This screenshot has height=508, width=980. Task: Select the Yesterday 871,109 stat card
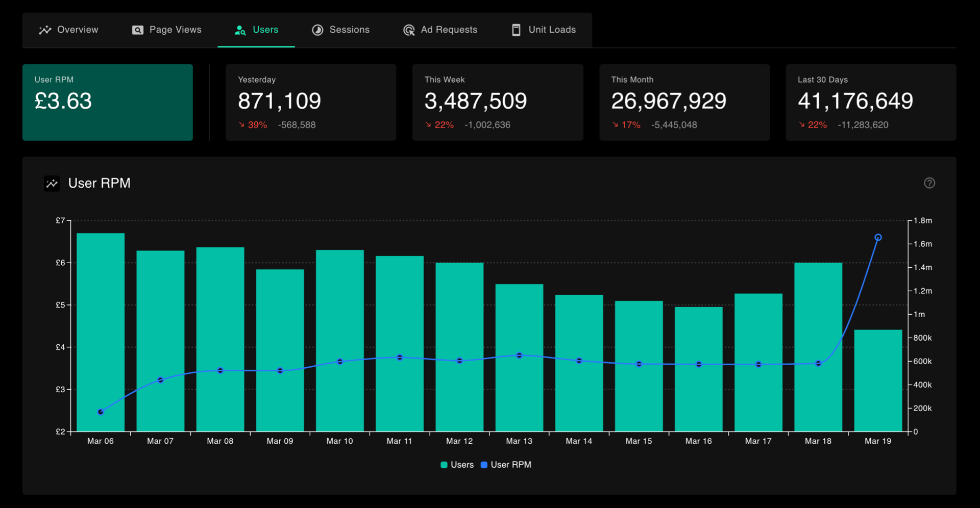pos(311,102)
